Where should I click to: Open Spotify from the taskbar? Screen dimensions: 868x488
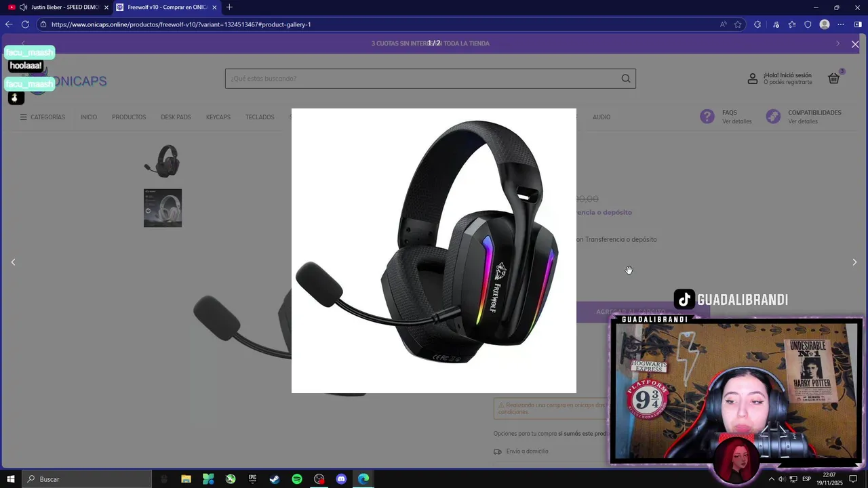[x=297, y=479]
